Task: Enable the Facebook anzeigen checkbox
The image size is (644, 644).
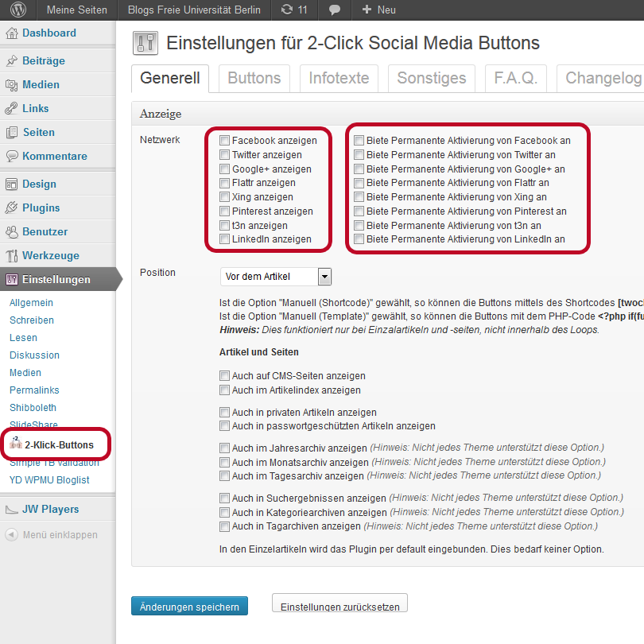Action: pos(225,141)
